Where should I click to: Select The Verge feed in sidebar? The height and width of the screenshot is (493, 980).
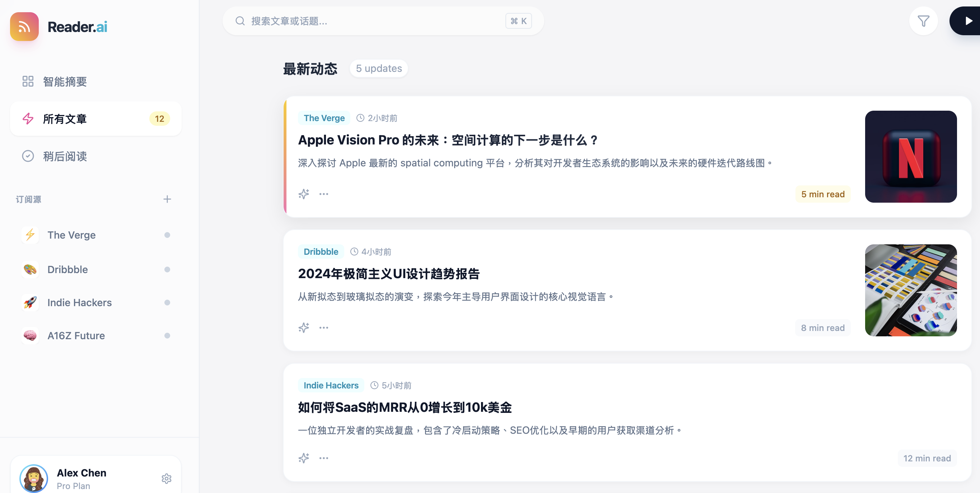click(x=71, y=235)
